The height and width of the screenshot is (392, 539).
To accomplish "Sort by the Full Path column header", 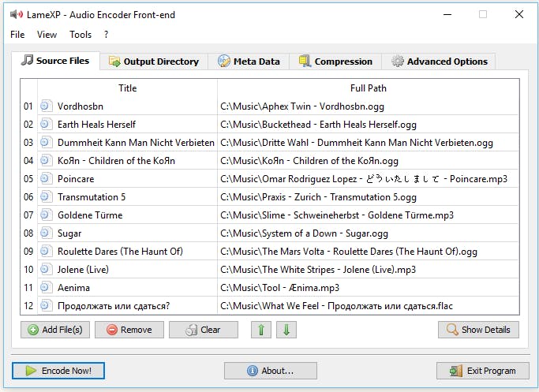I will 368,88.
